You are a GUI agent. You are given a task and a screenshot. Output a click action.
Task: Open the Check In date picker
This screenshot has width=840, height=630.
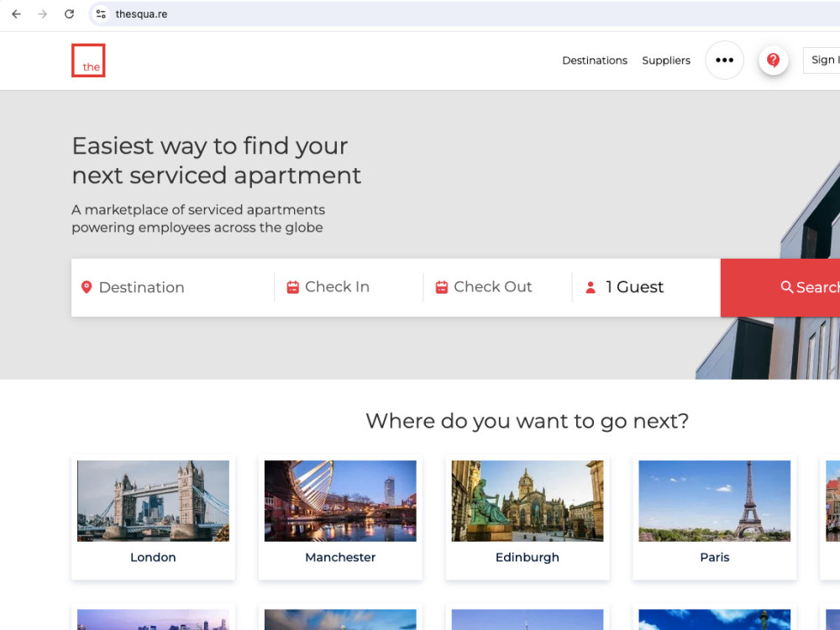tap(349, 287)
